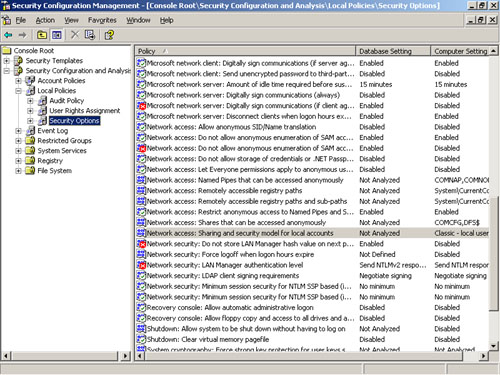This screenshot has width=500, height=375.
Task: Click "15 minutes" in Database Setting column
Action: tap(376, 85)
